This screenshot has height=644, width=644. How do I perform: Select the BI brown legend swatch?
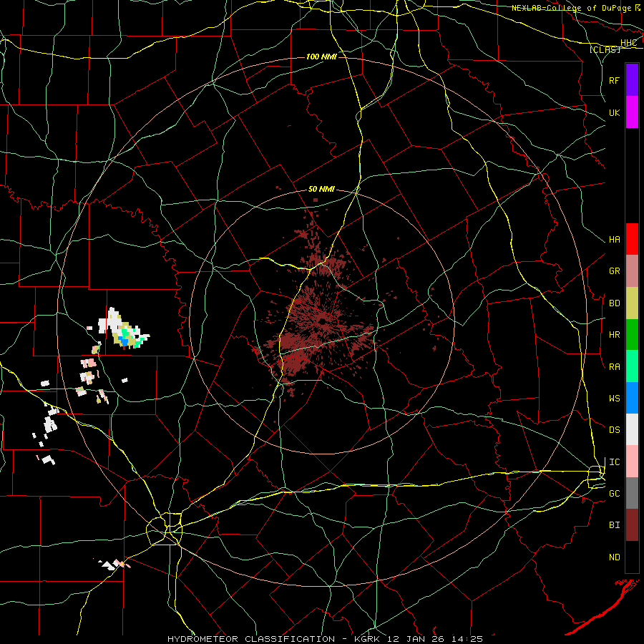[632, 525]
